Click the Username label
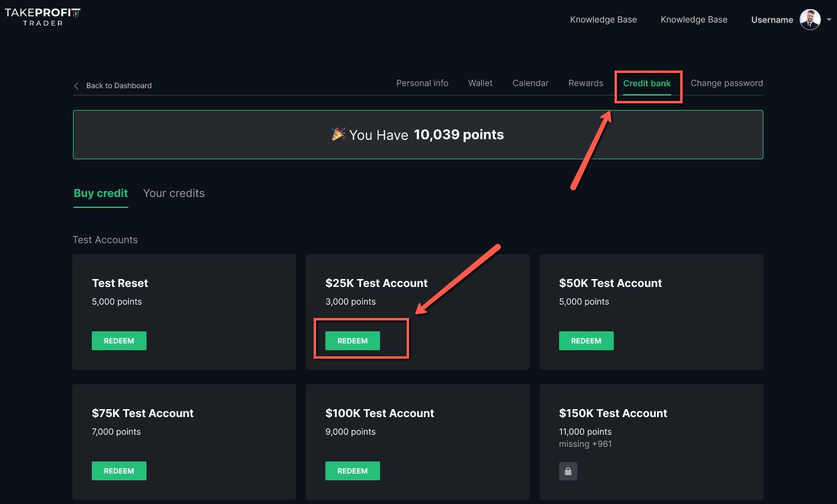 [772, 20]
